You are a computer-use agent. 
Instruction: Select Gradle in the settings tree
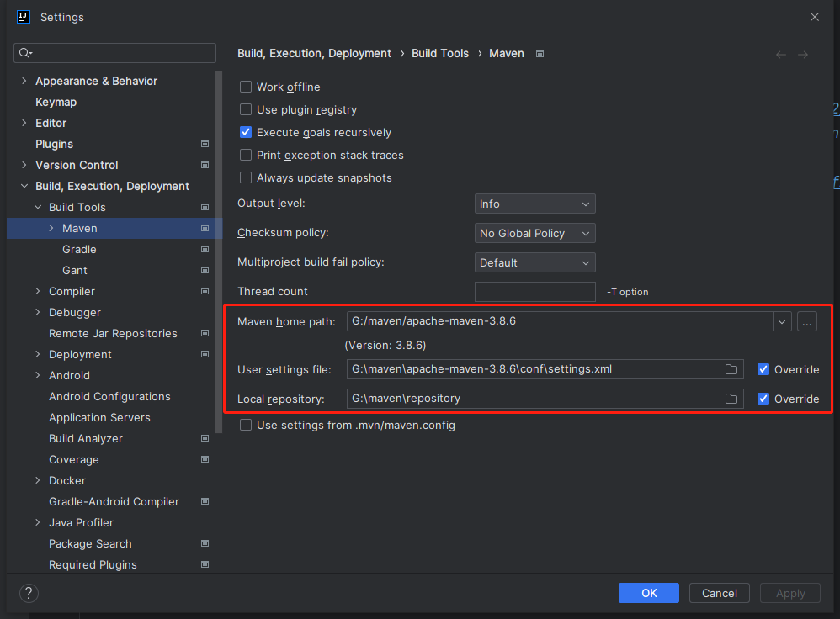79,250
